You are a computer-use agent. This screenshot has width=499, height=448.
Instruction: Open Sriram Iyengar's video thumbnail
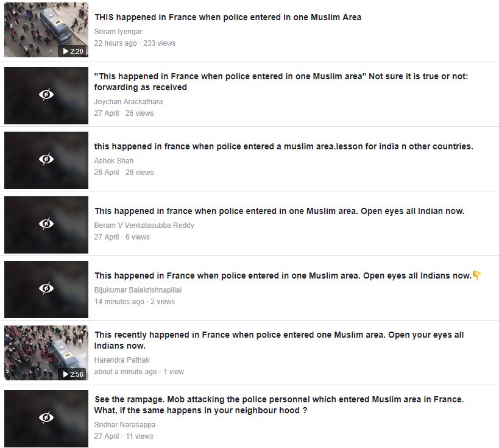coord(46,30)
